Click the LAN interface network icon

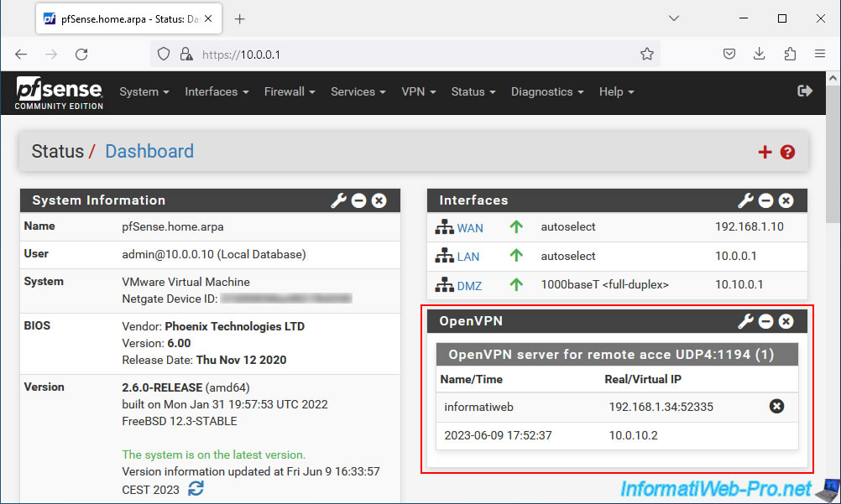point(444,256)
